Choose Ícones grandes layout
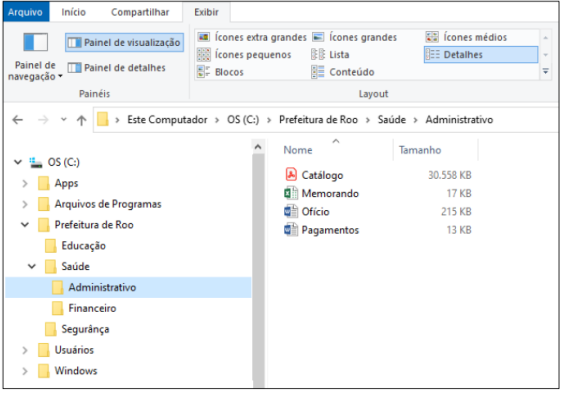 (355, 37)
